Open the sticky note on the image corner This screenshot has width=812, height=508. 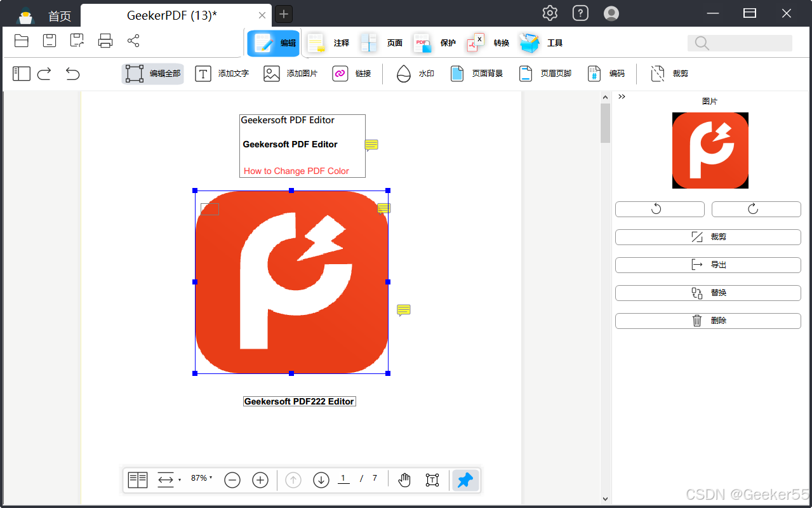tap(383, 209)
